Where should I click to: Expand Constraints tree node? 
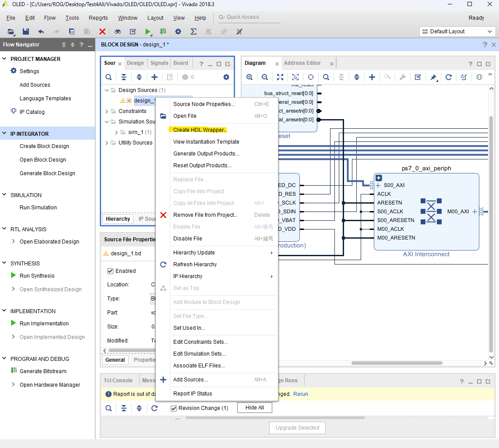[107, 111]
